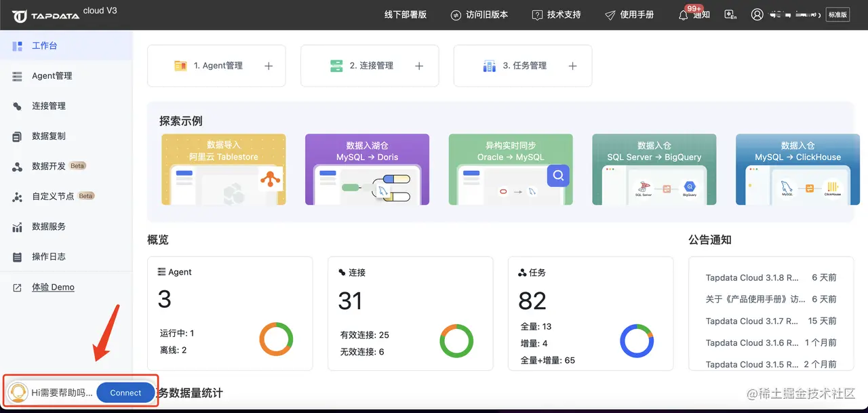Click the 连接 donut chart

coord(456,340)
